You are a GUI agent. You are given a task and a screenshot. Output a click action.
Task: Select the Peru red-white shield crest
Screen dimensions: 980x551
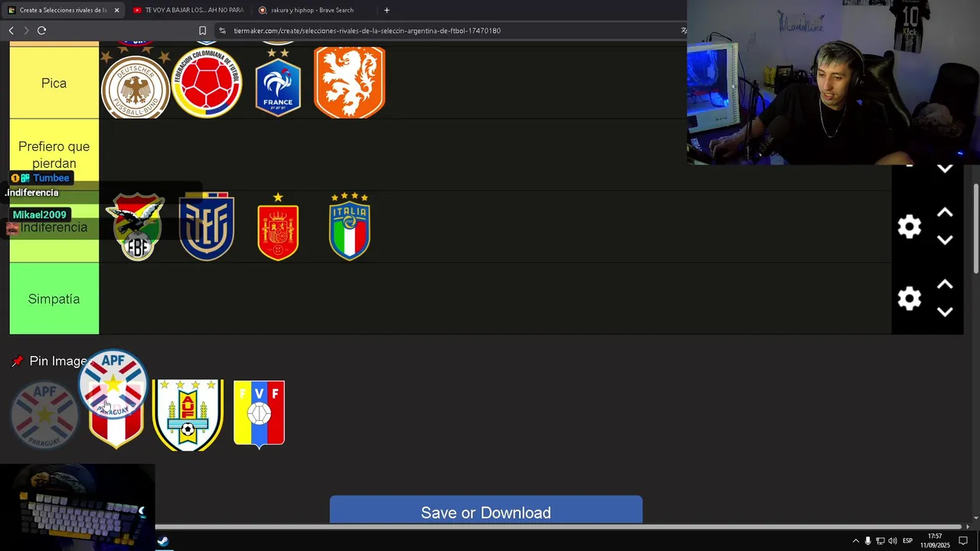[x=116, y=432]
